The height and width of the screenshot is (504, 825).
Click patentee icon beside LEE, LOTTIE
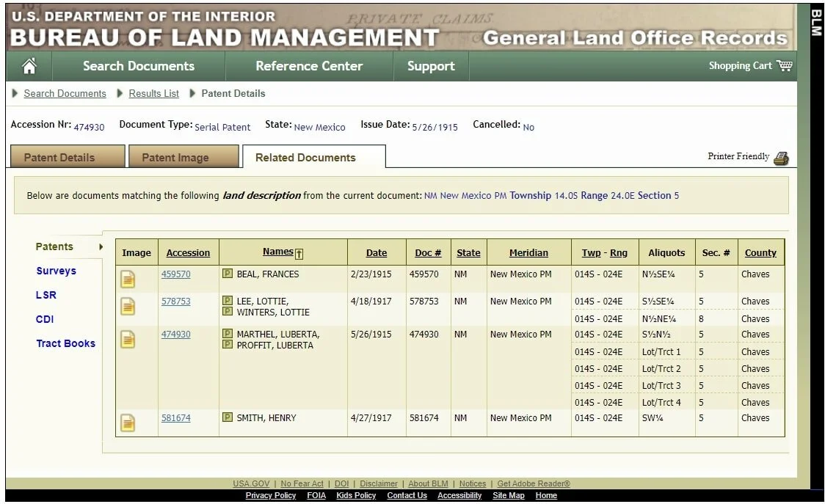click(228, 300)
